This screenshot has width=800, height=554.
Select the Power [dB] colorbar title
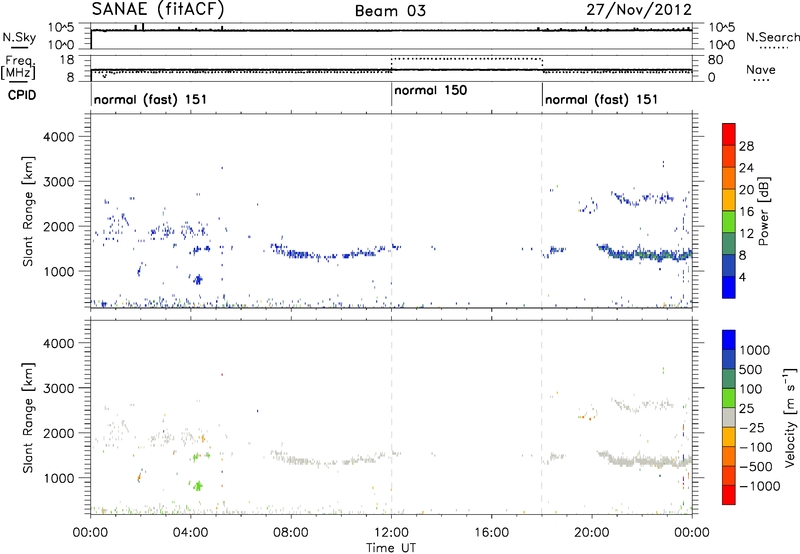(x=763, y=211)
